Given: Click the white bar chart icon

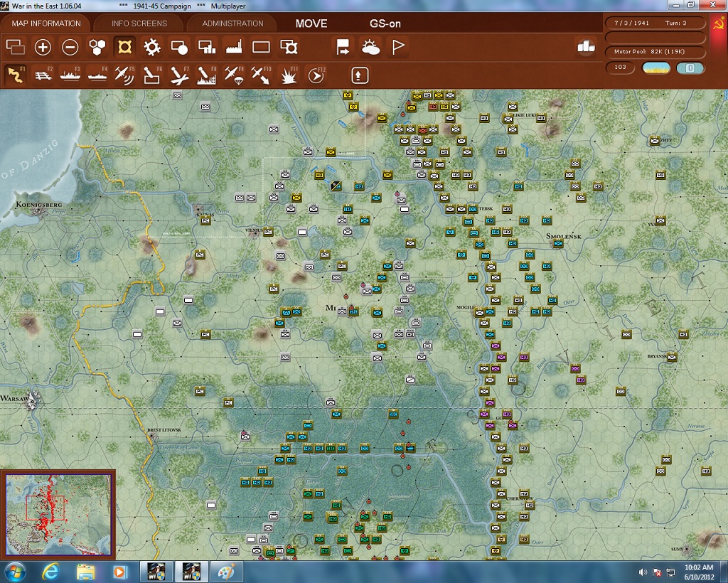Looking at the screenshot, I should (x=586, y=46).
